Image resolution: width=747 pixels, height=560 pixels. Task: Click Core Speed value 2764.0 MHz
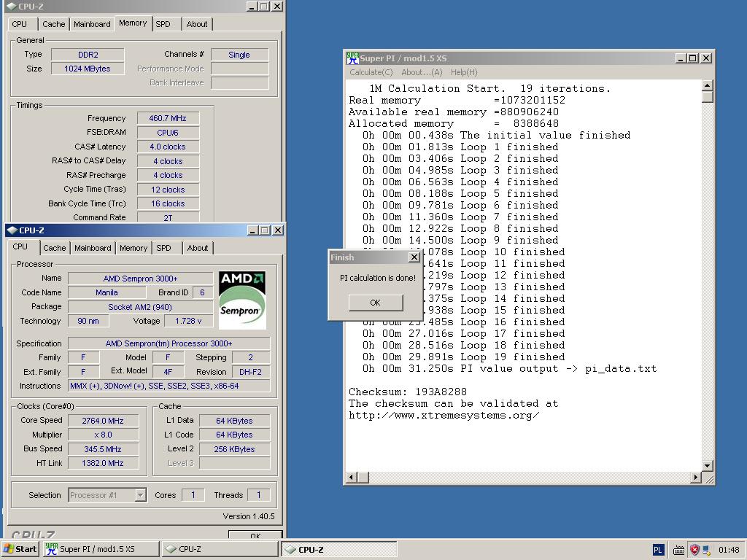tap(103, 421)
